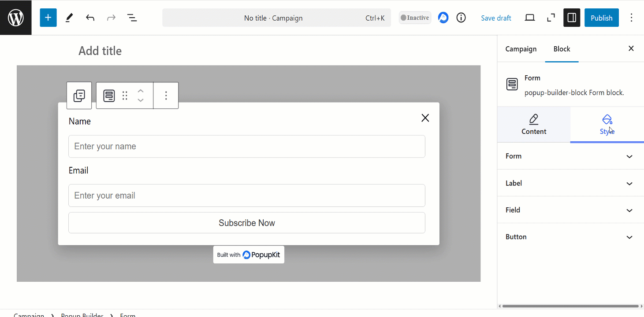Toggle the settings sidebar panel
The image size is (644, 317).
point(572,18)
